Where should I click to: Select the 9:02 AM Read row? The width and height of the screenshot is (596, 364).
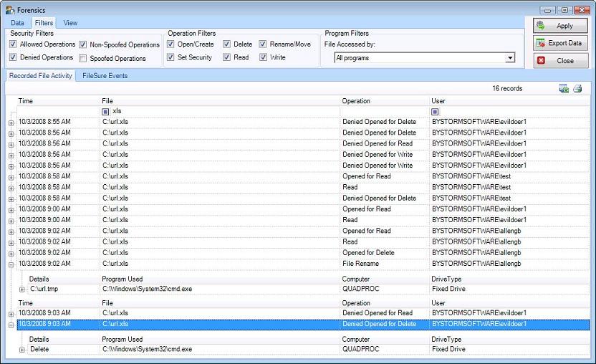303,242
